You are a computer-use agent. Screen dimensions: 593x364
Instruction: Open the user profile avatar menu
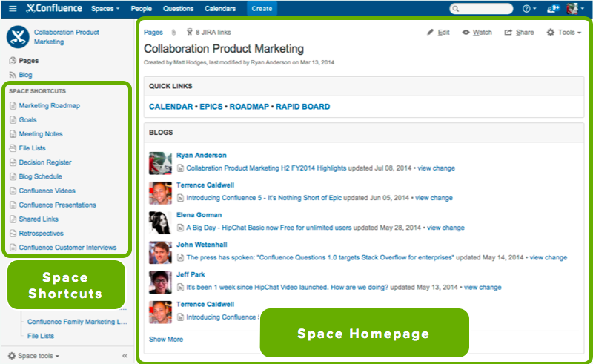(x=574, y=8)
